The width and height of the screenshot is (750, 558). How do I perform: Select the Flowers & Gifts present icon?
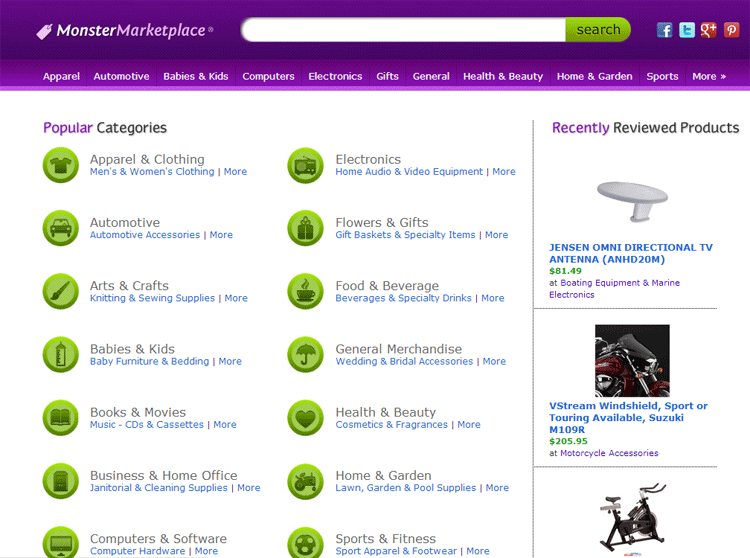click(x=306, y=228)
